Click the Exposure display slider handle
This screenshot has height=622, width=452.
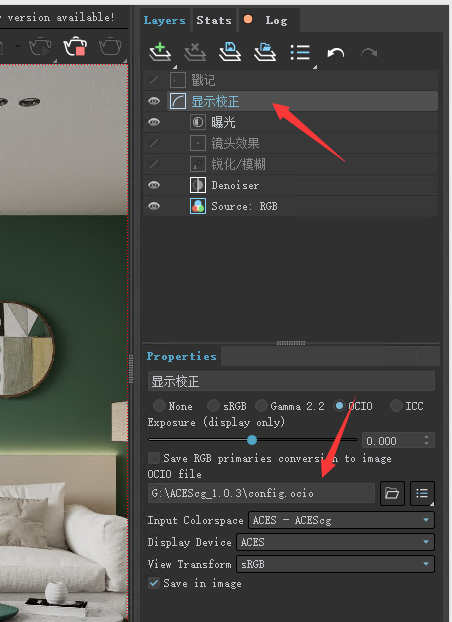[x=252, y=440]
